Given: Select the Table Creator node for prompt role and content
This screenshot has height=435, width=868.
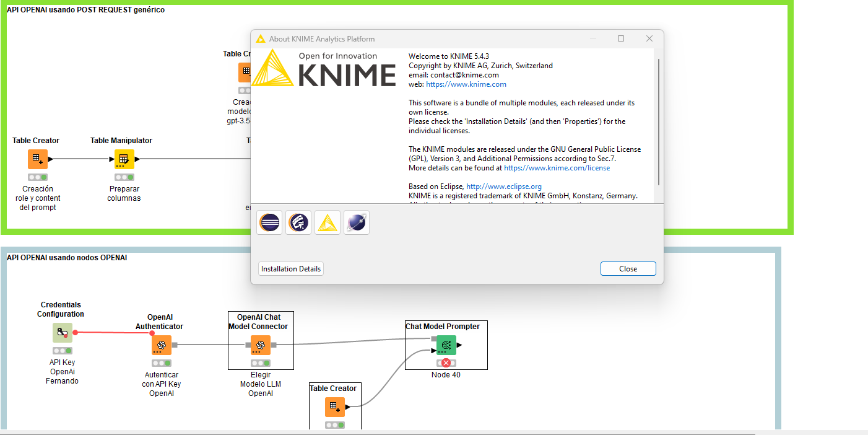Looking at the screenshot, I should point(38,159).
